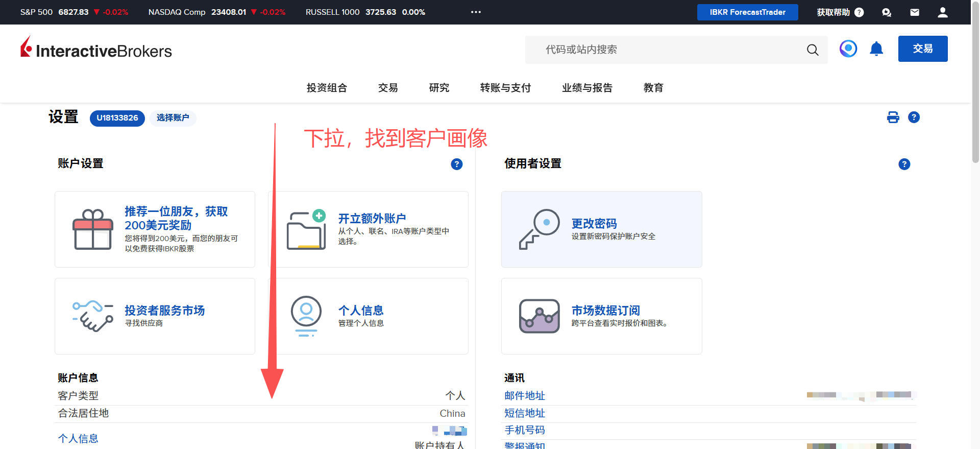Open the 转账与支付 menu
The width and height of the screenshot is (980, 449).
point(505,88)
